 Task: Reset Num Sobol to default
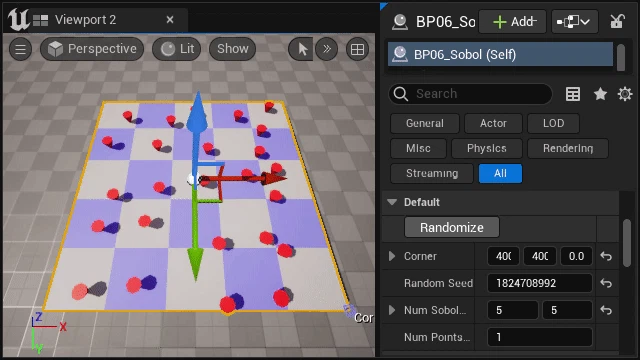[x=606, y=310]
